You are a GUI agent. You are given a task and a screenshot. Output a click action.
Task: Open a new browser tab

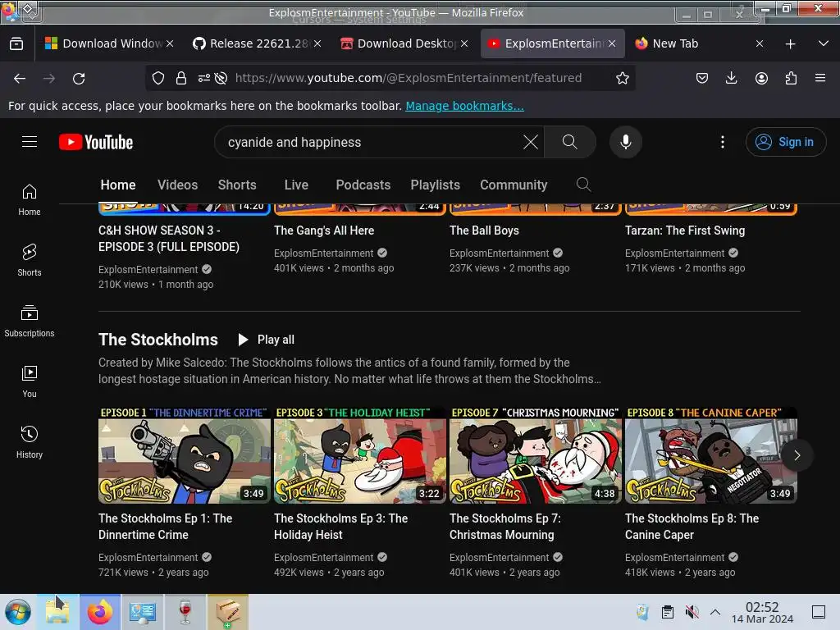coord(790,44)
